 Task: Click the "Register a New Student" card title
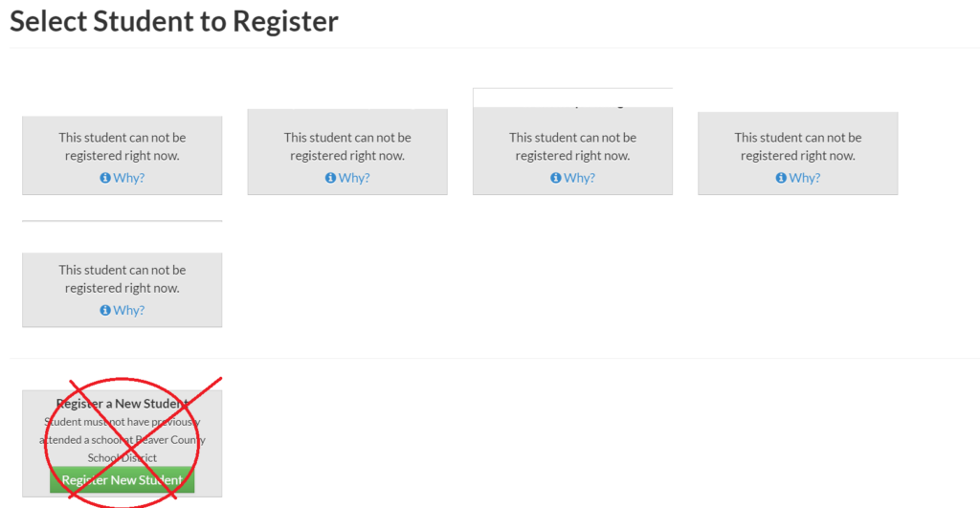tap(122, 404)
